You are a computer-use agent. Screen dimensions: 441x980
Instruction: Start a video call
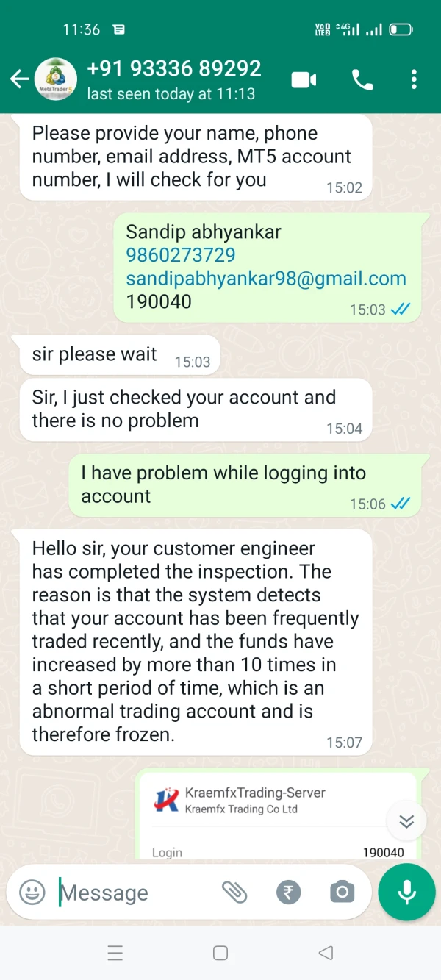[x=304, y=79]
